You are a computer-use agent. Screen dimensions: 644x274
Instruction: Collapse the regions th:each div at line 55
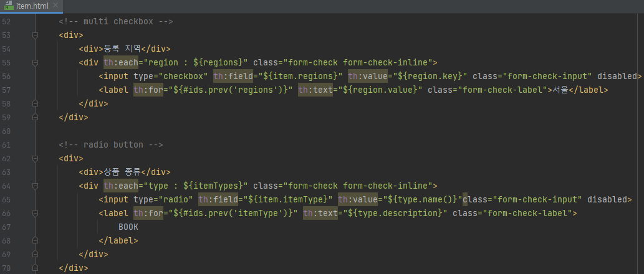pos(35,63)
